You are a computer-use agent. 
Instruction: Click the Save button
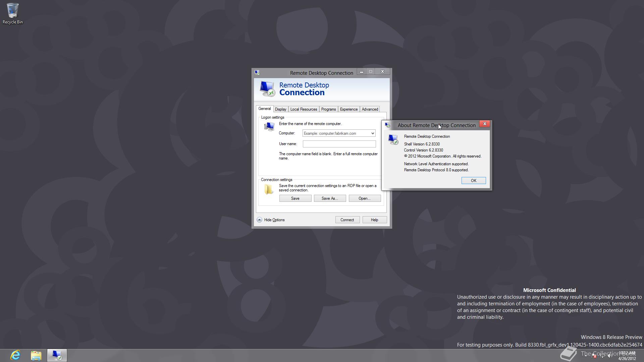295,198
